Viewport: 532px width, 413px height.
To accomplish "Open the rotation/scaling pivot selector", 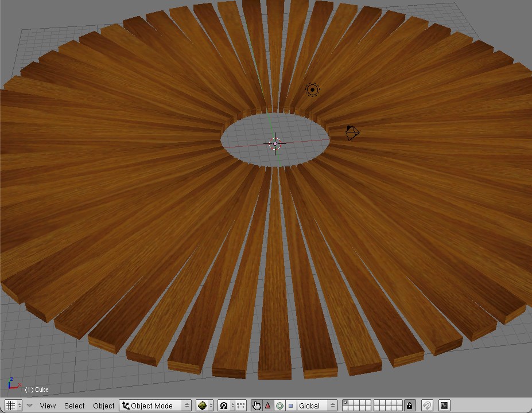I will 226,406.
